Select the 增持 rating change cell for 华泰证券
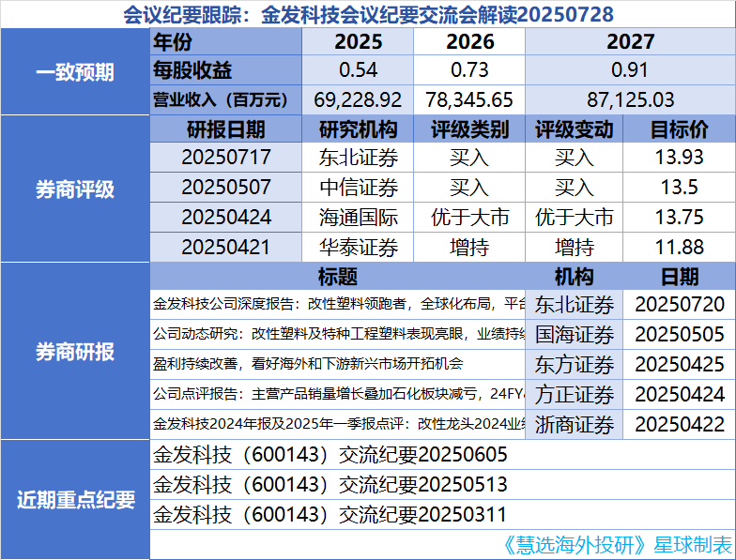Image resolution: width=736 pixels, height=560 pixels. pyautogui.click(x=575, y=248)
